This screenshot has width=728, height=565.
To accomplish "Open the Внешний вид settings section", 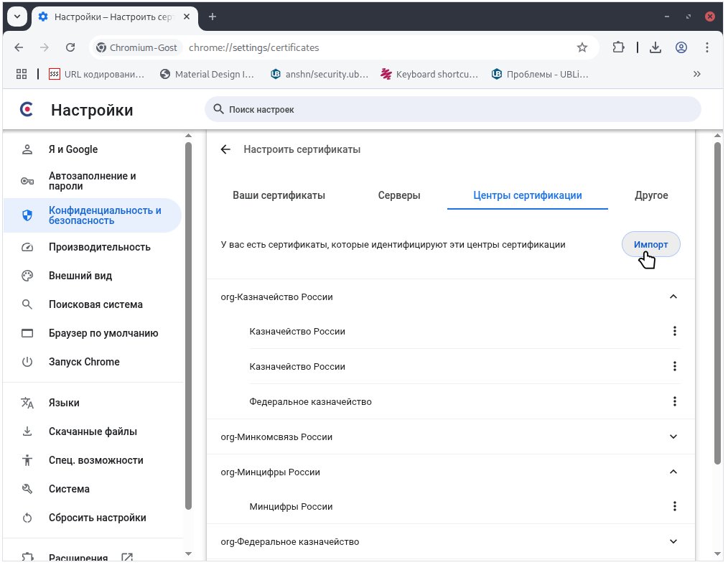I will [x=80, y=276].
